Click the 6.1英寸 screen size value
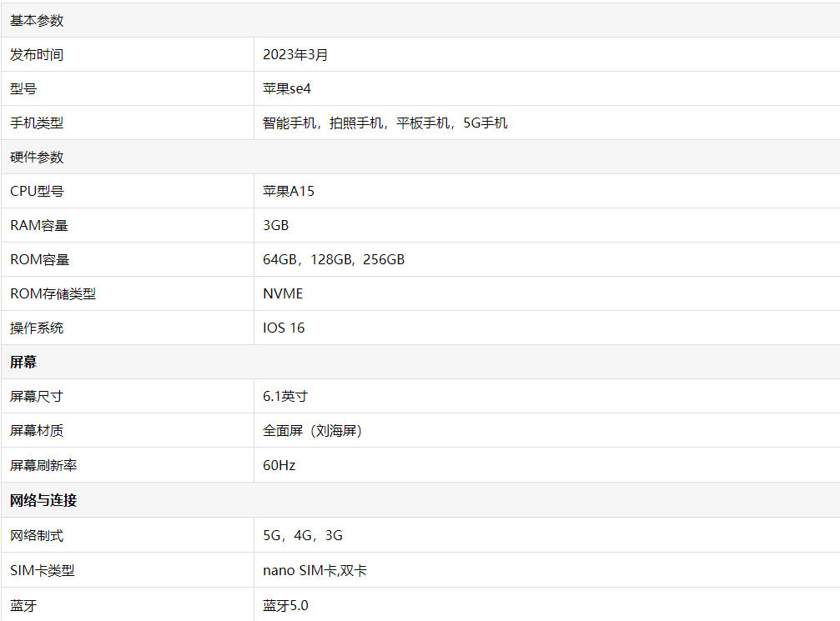 click(284, 396)
